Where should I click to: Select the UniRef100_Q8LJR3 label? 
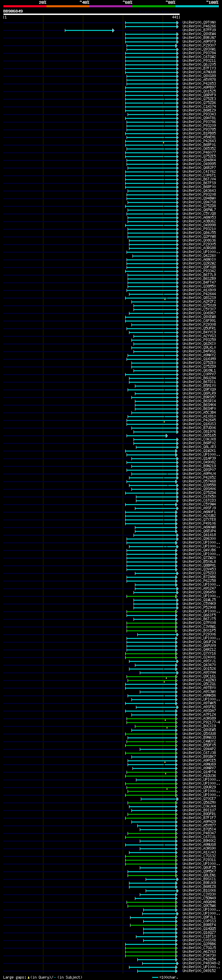coord(199,447)
